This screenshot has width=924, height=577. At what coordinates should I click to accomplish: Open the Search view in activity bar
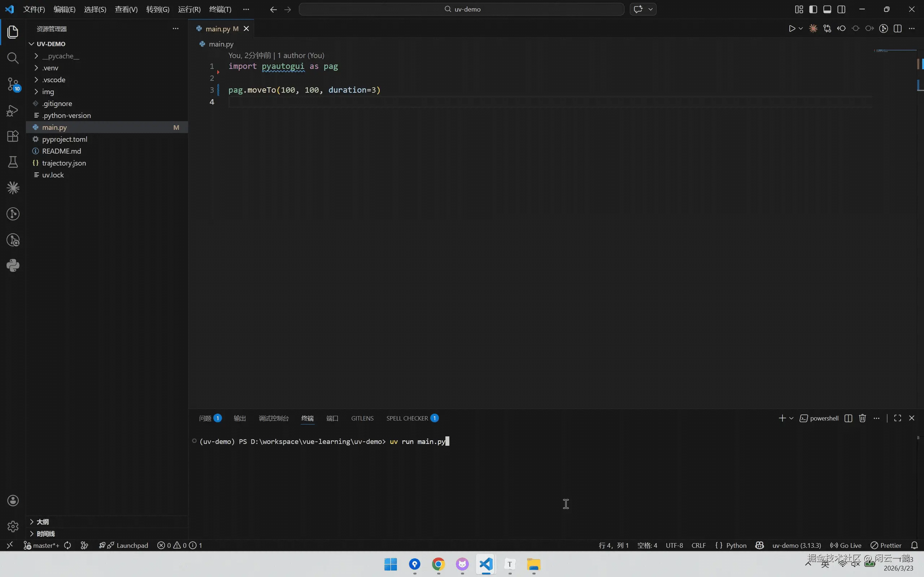(x=13, y=58)
